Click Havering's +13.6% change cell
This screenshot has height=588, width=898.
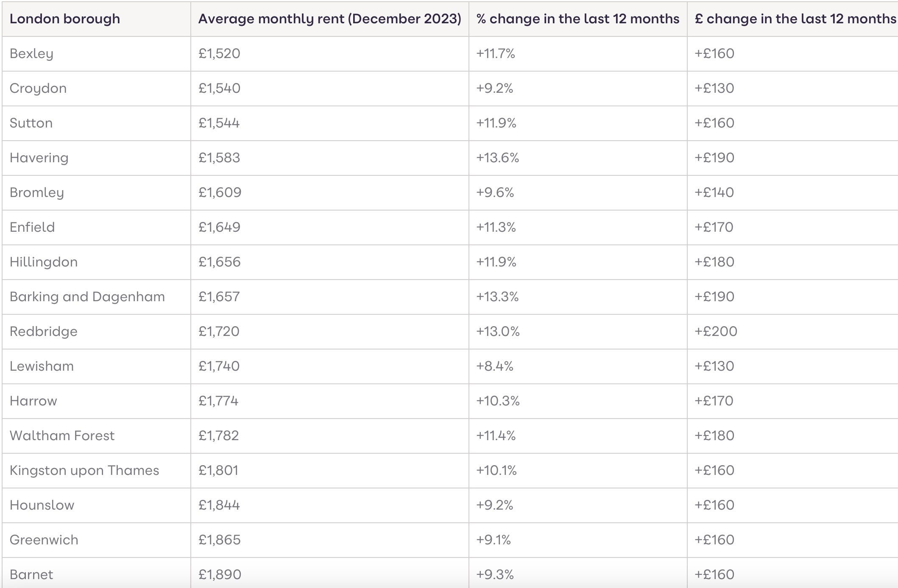coord(497,158)
